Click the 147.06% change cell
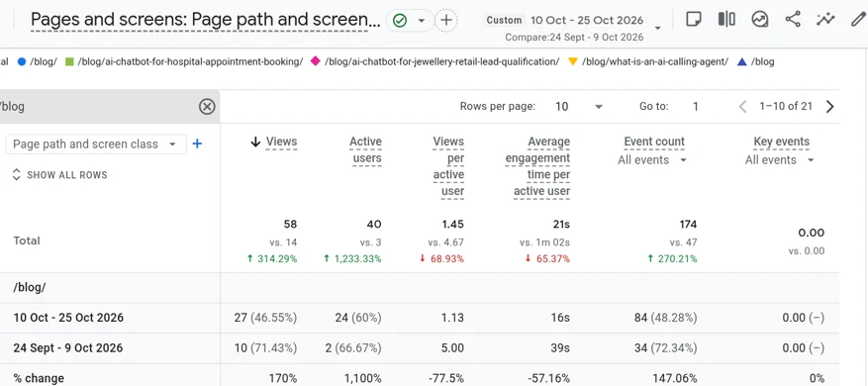This screenshot has height=386, width=868. [x=675, y=379]
